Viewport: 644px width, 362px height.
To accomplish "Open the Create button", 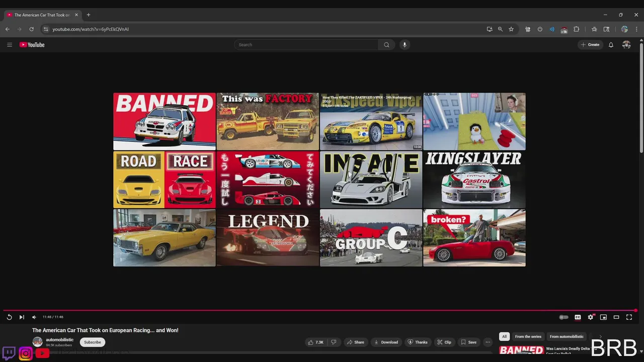I will coord(590,45).
